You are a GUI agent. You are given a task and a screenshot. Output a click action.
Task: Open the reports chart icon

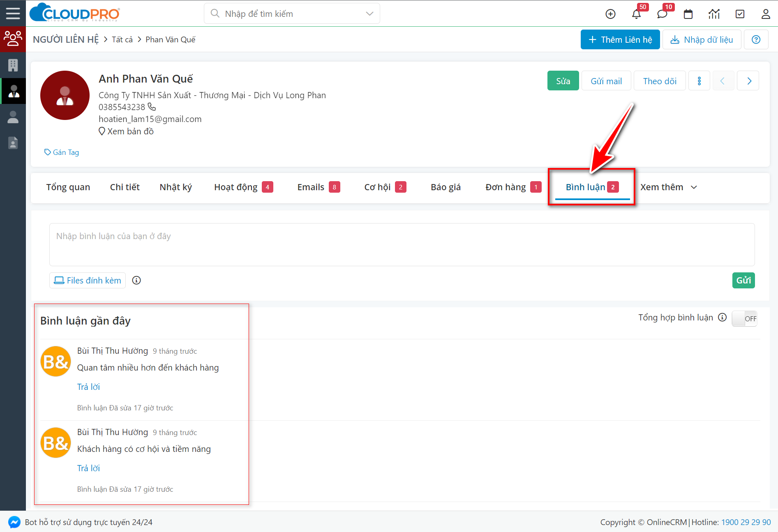point(714,14)
